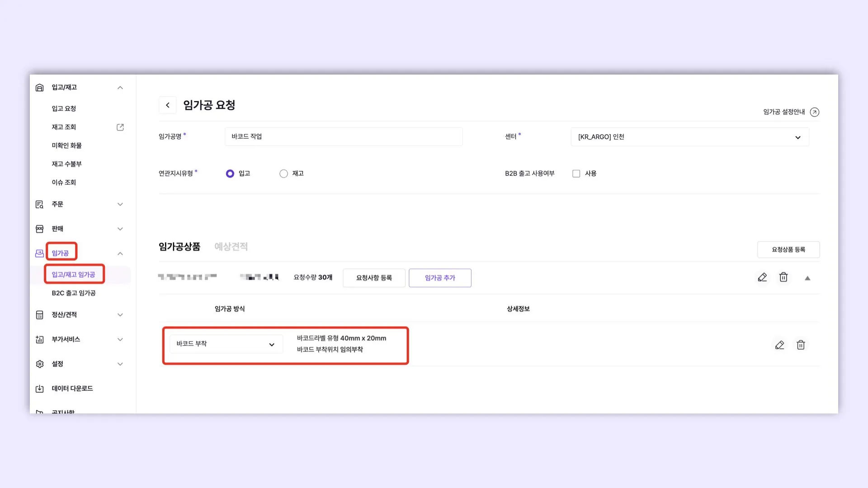Select the 입고 radio button
Viewport: 868px width, 488px height.
tap(230, 174)
